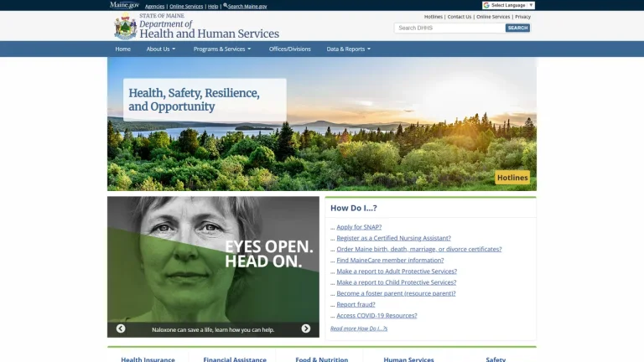Click the Department of Health and Human Services title
The height and width of the screenshot is (362, 644).
coord(209,29)
